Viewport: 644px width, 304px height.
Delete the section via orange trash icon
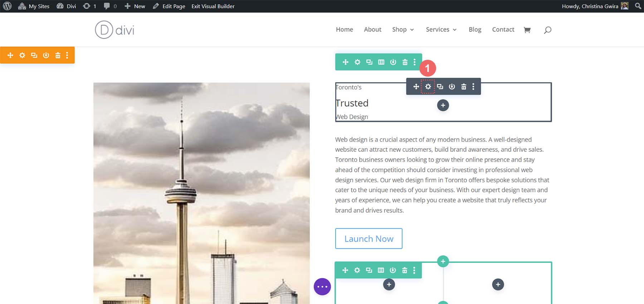coord(58,55)
